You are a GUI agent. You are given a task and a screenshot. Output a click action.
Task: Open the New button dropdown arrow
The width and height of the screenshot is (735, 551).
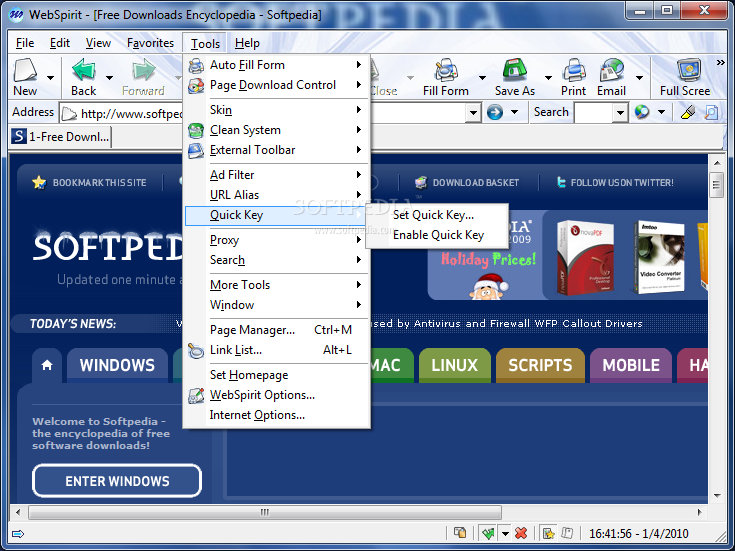(x=50, y=77)
